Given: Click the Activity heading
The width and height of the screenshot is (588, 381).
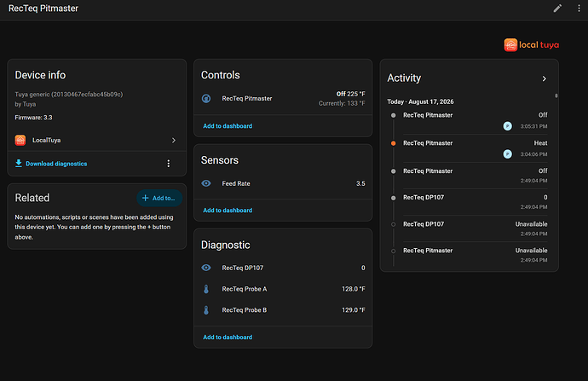Looking at the screenshot, I should (404, 78).
